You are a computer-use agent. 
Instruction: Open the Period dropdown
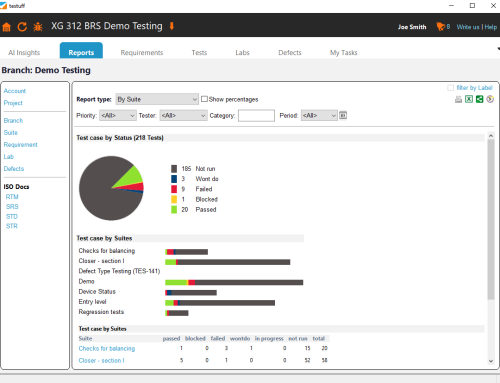point(319,115)
